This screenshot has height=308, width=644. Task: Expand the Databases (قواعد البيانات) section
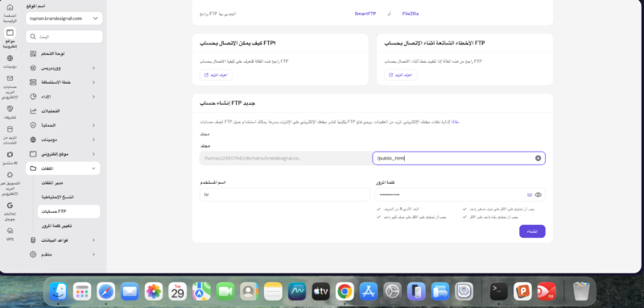coord(93,240)
